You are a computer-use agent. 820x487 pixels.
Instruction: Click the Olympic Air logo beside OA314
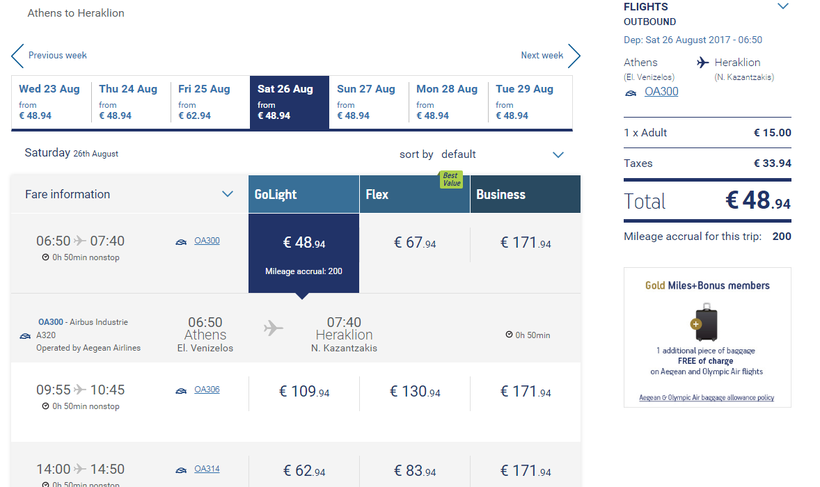click(181, 469)
